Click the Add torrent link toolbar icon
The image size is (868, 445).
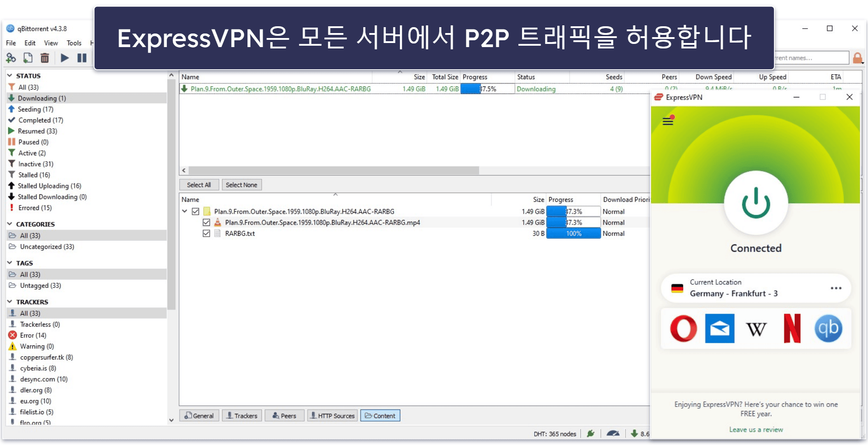(11, 58)
